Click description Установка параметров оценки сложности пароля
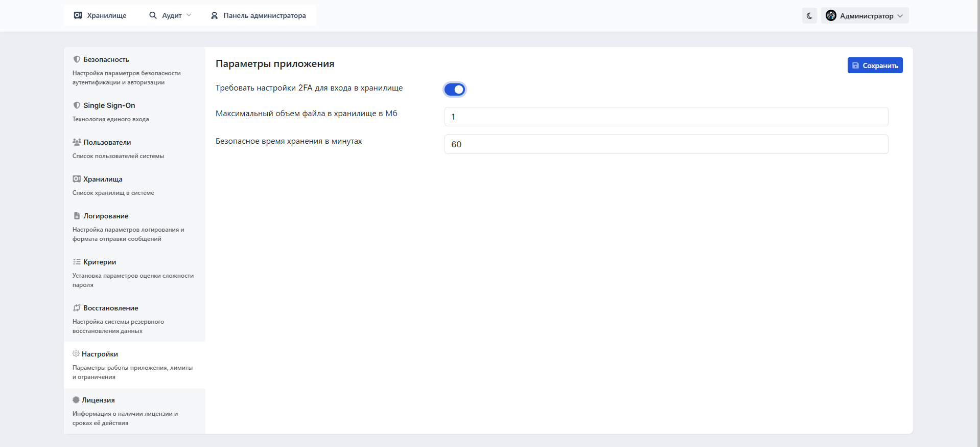The width and height of the screenshot is (980, 447). coord(133,280)
